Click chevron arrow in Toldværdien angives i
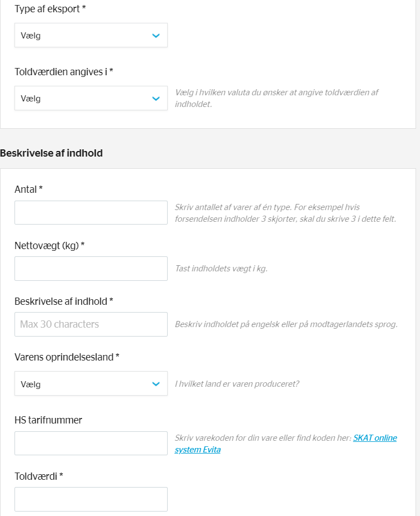The width and height of the screenshot is (420, 516). click(156, 99)
